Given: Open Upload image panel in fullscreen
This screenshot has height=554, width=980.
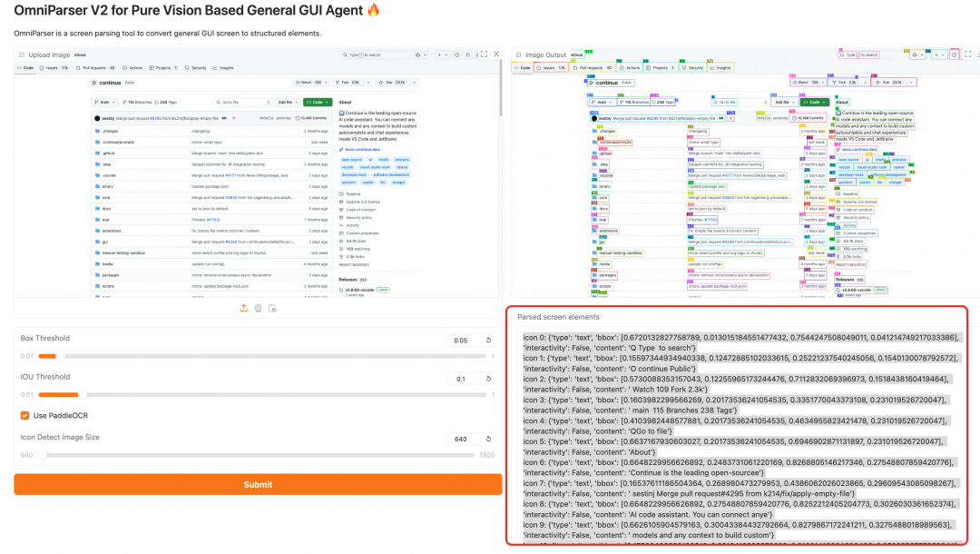Looking at the screenshot, I should pyautogui.click(x=484, y=54).
